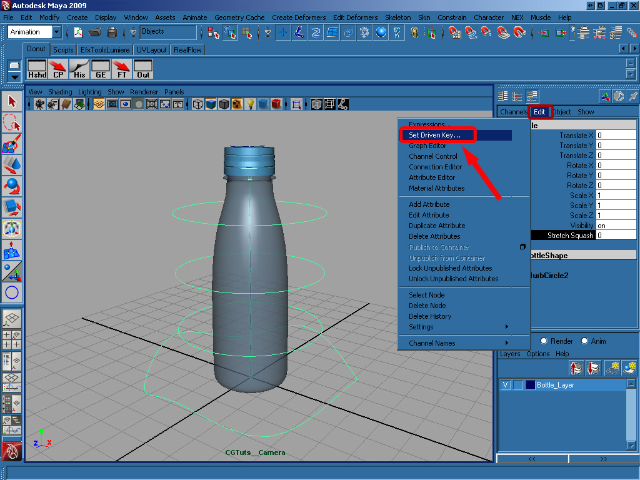Screen dimensions: 640x480
Task: Click the His shelf button
Action: point(80,70)
